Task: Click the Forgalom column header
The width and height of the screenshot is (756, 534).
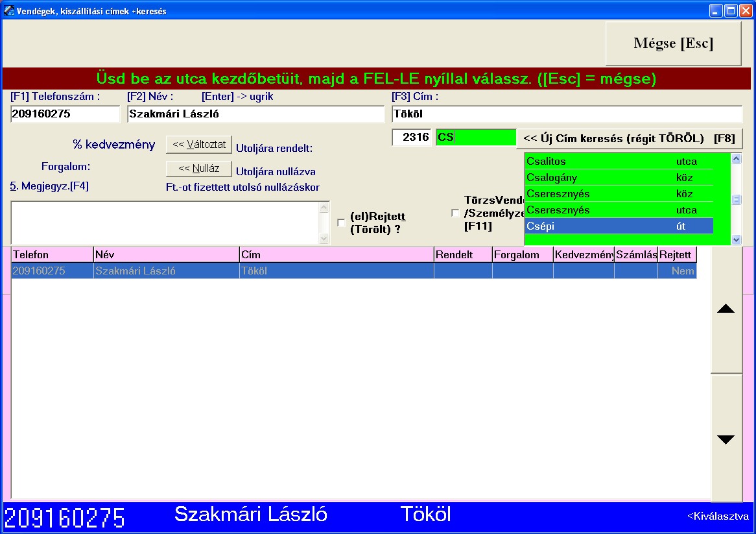Action: coord(523,255)
